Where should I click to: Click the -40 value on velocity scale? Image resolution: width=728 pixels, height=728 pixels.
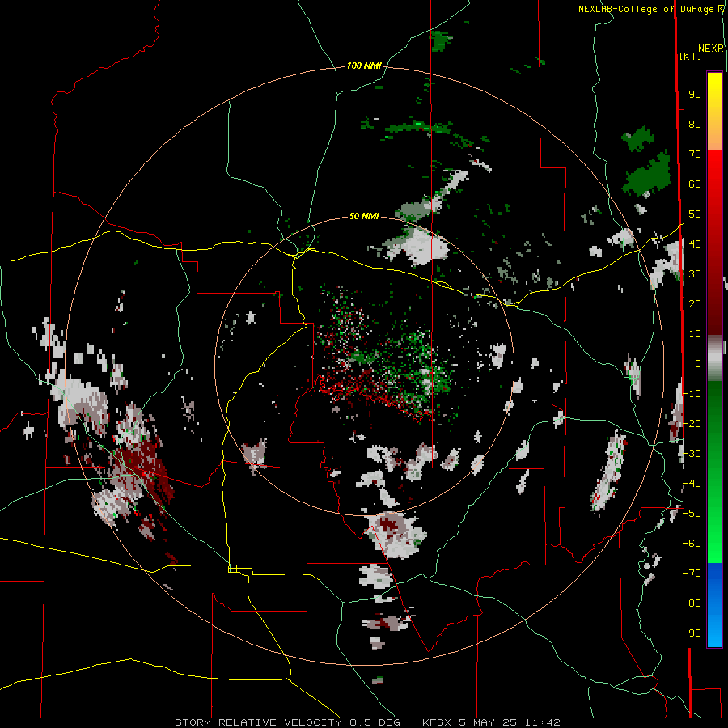click(692, 484)
